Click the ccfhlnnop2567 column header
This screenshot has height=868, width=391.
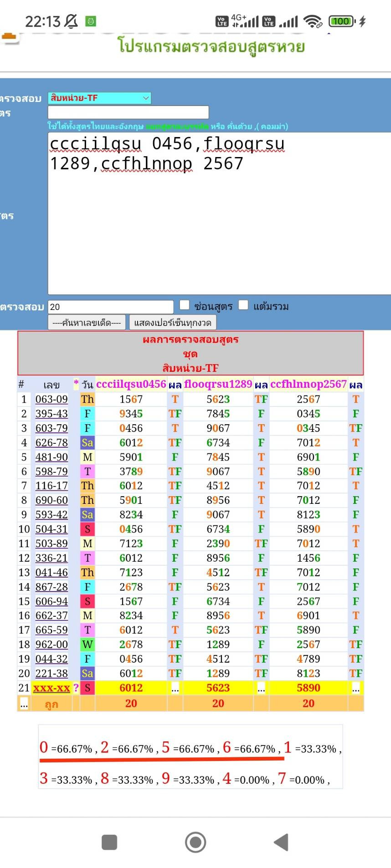pyautogui.click(x=309, y=384)
